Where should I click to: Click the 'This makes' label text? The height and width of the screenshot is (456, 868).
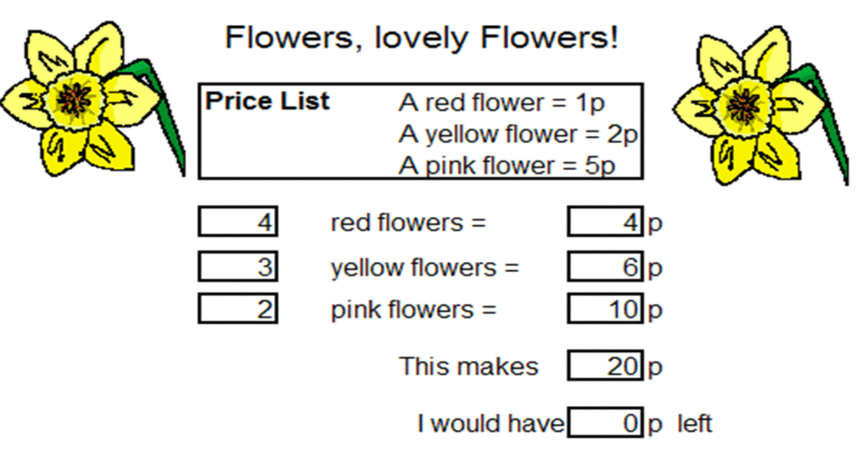click(x=469, y=366)
